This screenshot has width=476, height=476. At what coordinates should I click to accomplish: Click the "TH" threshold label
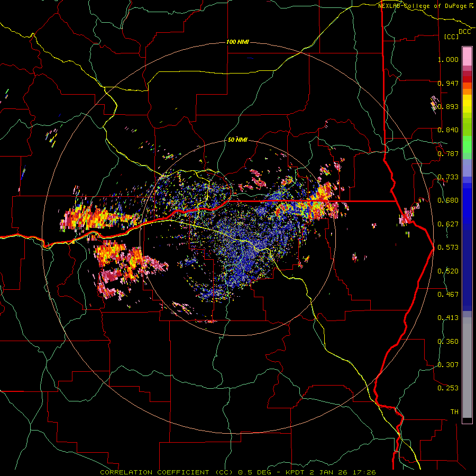tap(454, 412)
